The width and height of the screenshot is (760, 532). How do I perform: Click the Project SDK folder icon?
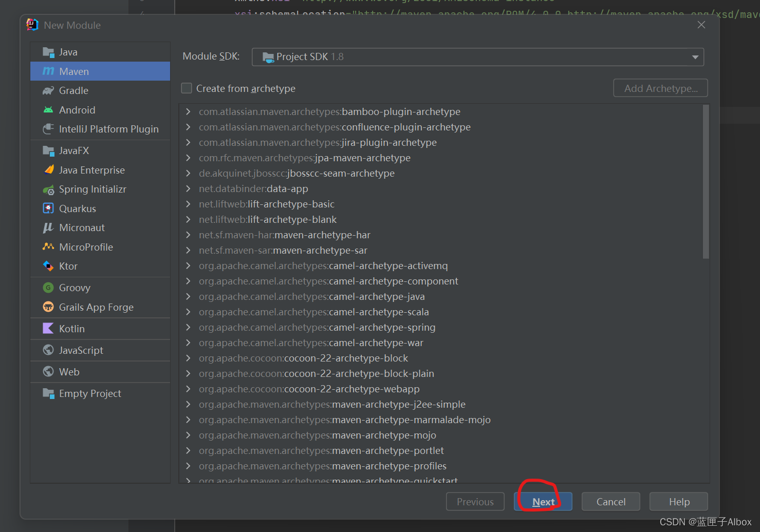pos(268,57)
